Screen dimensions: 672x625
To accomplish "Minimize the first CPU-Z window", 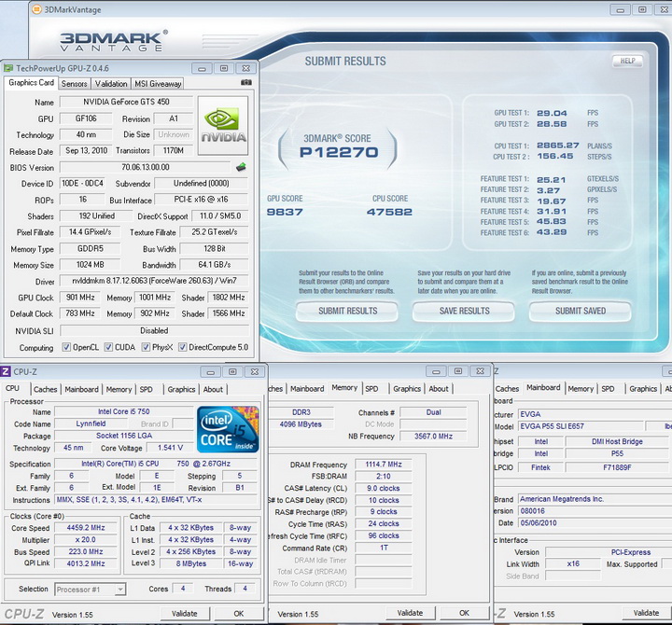I will click(210, 372).
